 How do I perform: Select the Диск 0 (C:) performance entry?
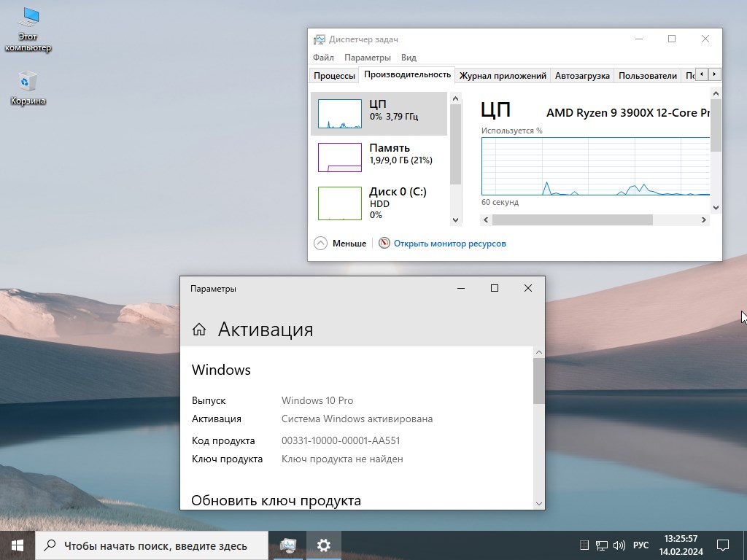(x=379, y=203)
